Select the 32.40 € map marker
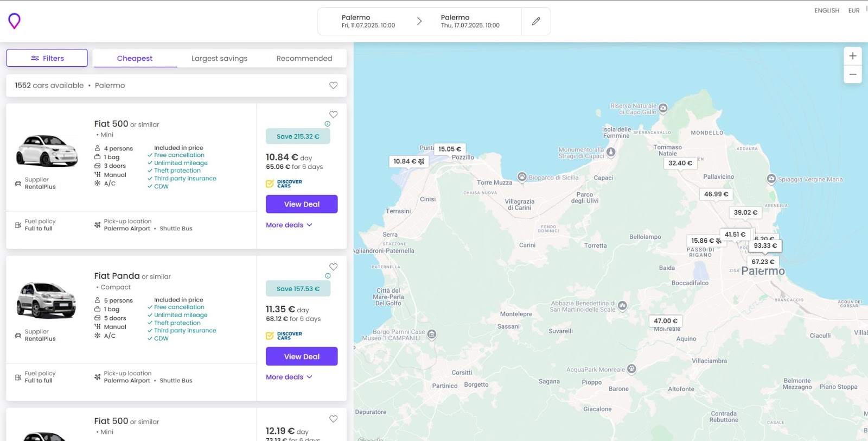Screen dimensions: 868x441 tap(680, 163)
